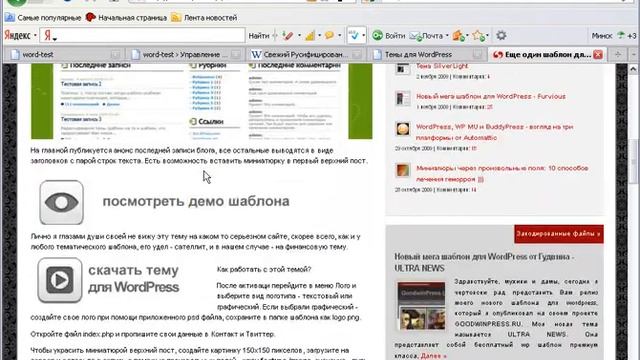Click the yellow speech bubble icon
The width and height of the screenshot is (640, 360).
point(329,36)
